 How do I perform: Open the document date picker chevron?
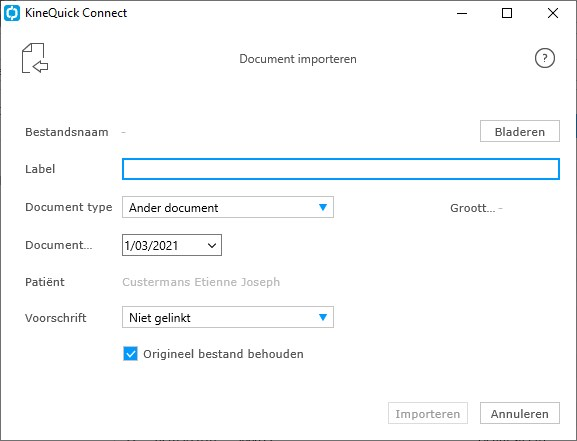[212, 245]
